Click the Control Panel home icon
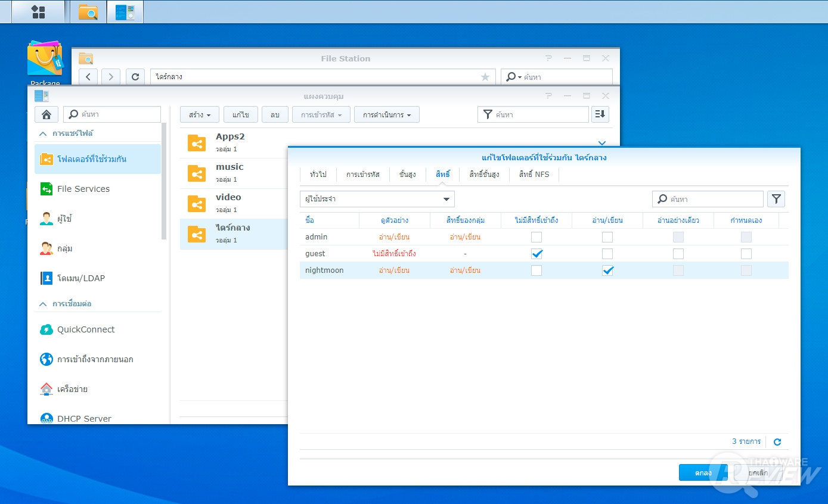The width and height of the screenshot is (828, 504). tap(46, 114)
